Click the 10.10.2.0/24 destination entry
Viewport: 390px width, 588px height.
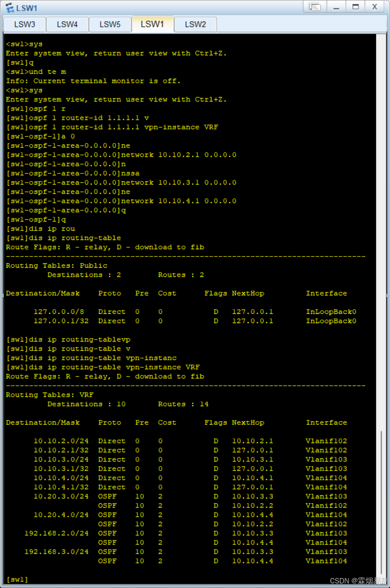(61, 441)
